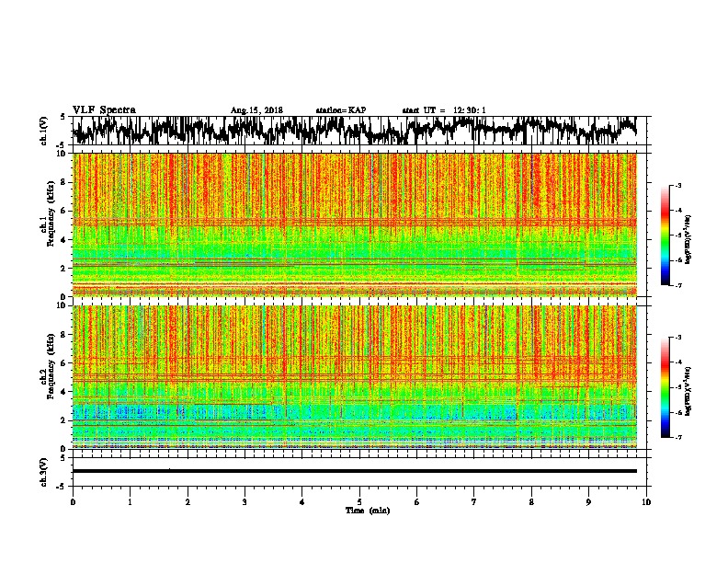Image resolution: width=728 pixels, height=563 pixels.
Task: Click the ch.2 spectrogram image
Action: (x=355, y=377)
